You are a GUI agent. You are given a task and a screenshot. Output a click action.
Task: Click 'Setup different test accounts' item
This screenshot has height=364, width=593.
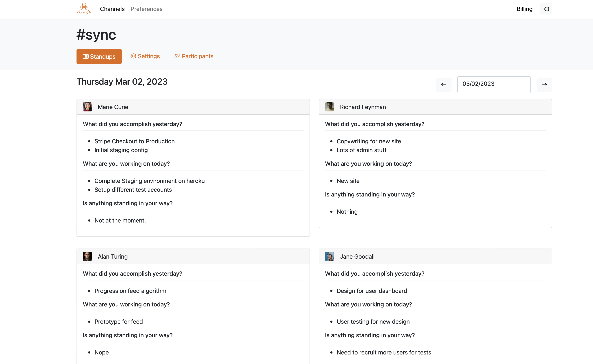click(133, 190)
